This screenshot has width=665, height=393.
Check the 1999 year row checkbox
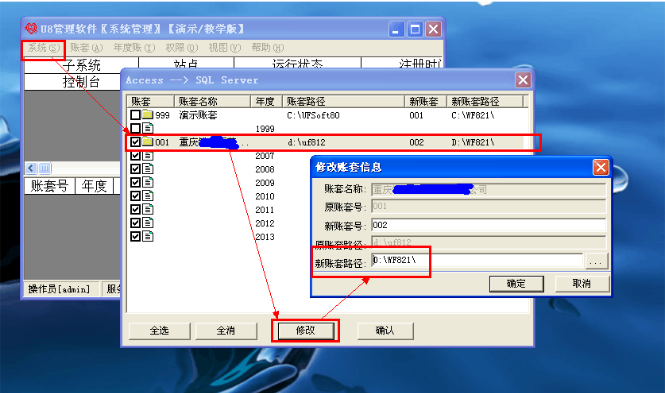(135, 128)
